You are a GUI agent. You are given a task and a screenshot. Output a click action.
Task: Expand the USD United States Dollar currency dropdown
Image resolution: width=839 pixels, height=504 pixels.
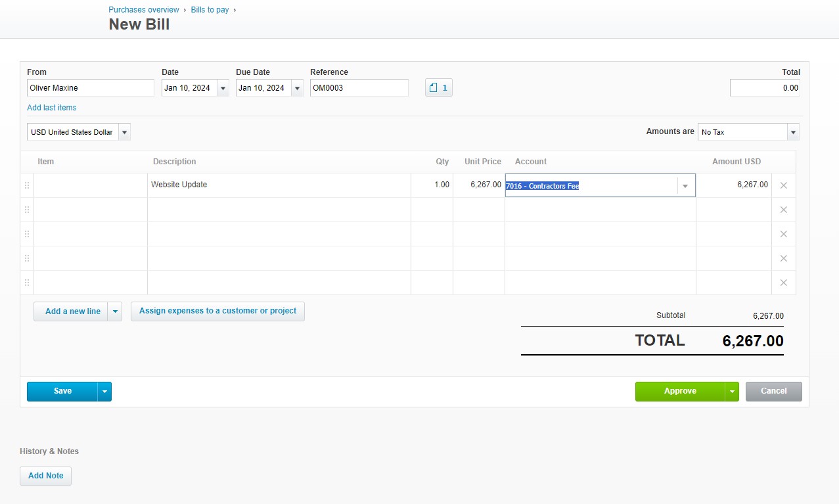(x=124, y=132)
